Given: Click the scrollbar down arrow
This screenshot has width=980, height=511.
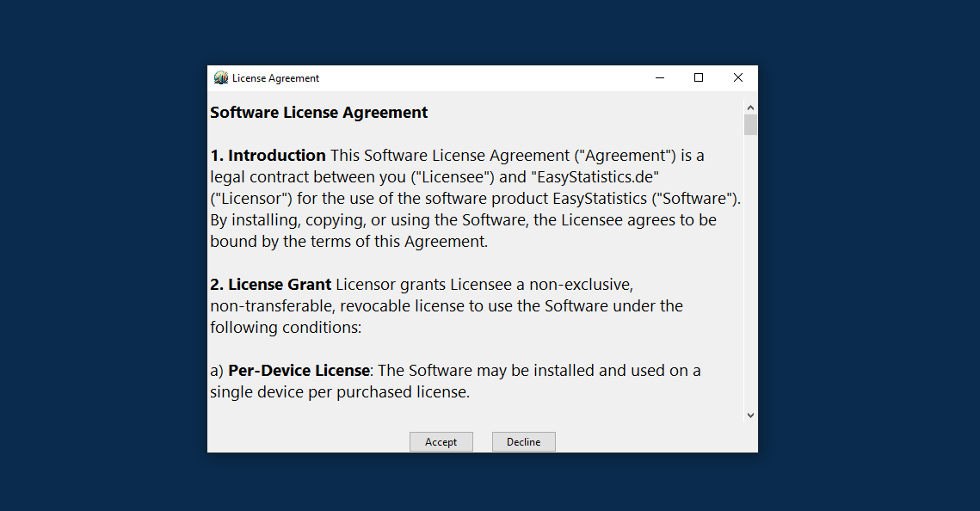Looking at the screenshot, I should [750, 416].
